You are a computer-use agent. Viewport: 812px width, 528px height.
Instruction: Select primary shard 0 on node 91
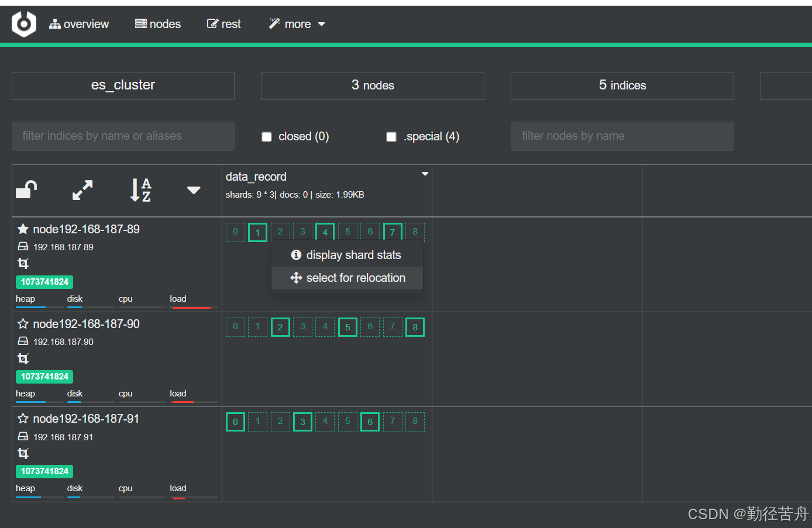click(x=235, y=422)
